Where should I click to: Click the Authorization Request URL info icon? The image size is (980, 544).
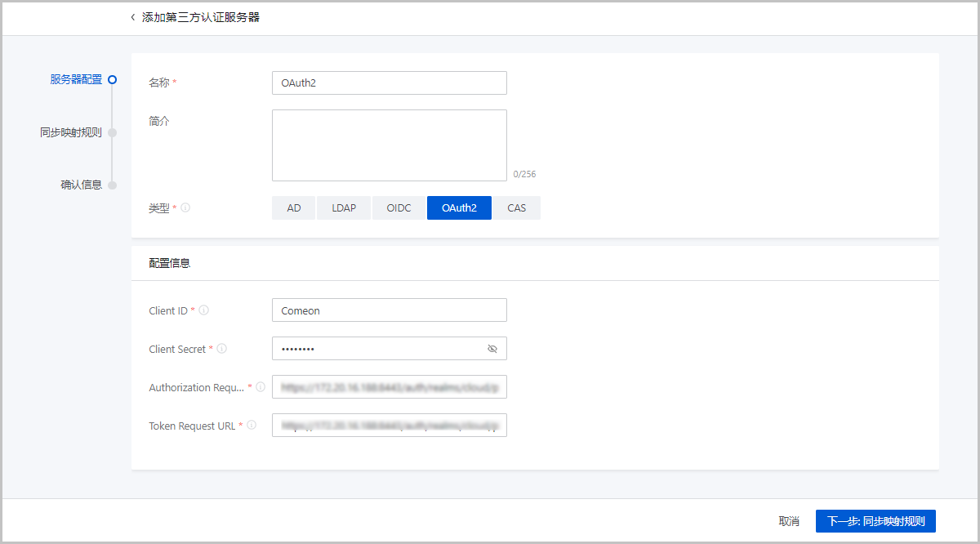pyautogui.click(x=261, y=387)
